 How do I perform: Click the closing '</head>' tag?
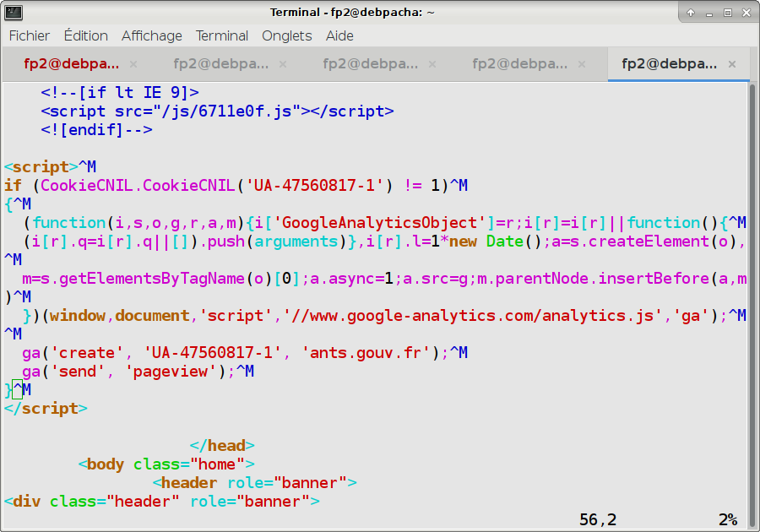tap(222, 446)
